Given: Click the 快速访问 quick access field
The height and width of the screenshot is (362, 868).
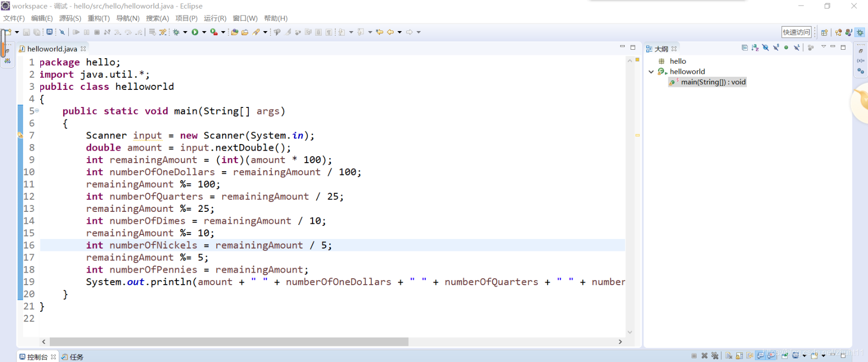Looking at the screenshot, I should click(797, 32).
